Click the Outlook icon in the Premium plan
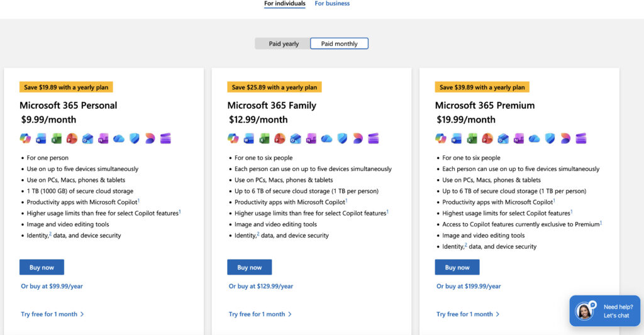 pyautogui.click(x=503, y=138)
